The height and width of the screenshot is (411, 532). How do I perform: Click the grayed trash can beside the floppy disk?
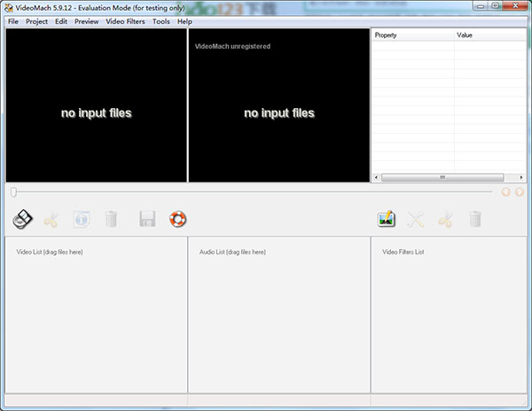click(111, 219)
